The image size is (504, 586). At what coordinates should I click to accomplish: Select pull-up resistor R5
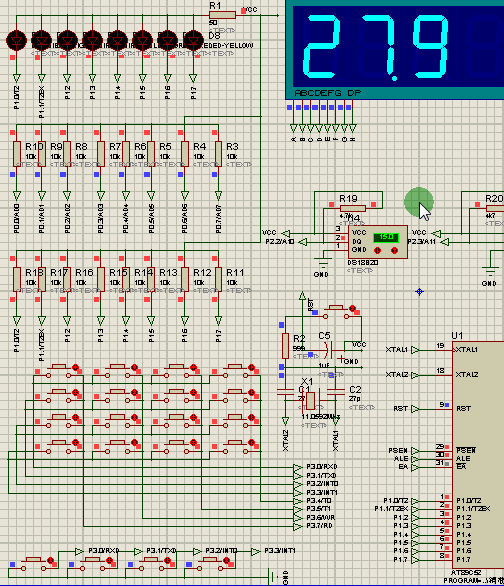(x=151, y=154)
